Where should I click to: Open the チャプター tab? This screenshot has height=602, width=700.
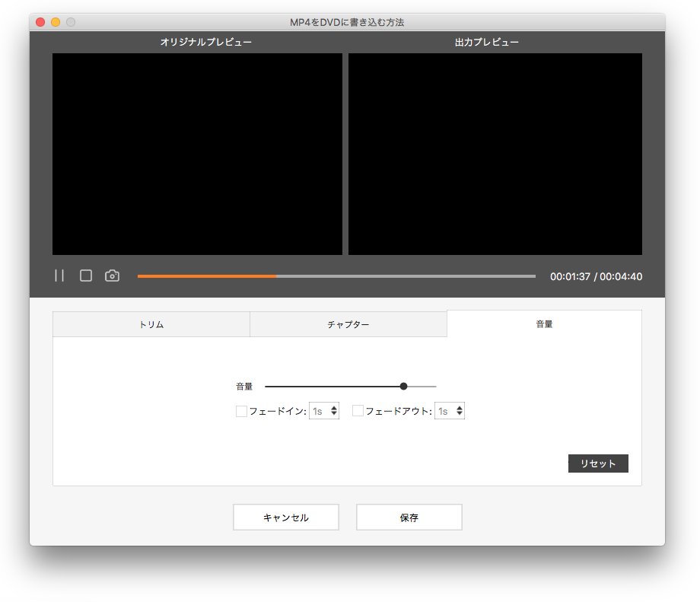[348, 324]
